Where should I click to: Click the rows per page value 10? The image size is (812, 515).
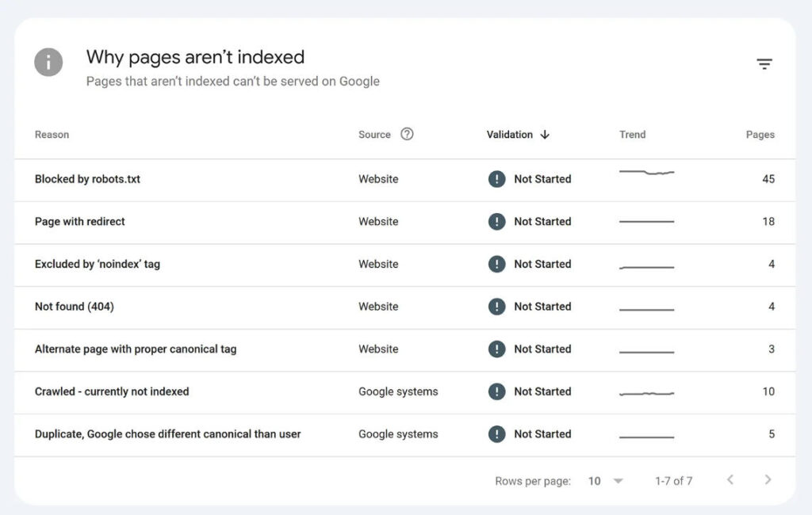(x=595, y=481)
